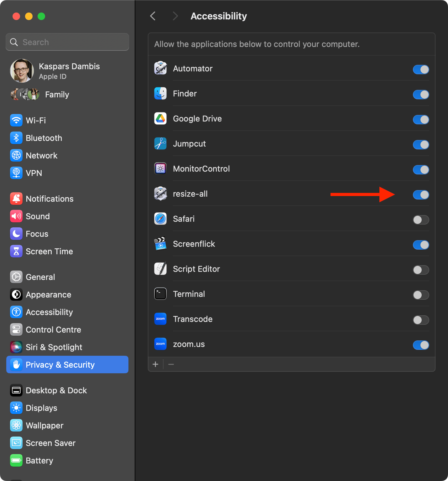Click the Bluetooth sidebar icon
Screen dimensions: 448x481
click(16, 138)
